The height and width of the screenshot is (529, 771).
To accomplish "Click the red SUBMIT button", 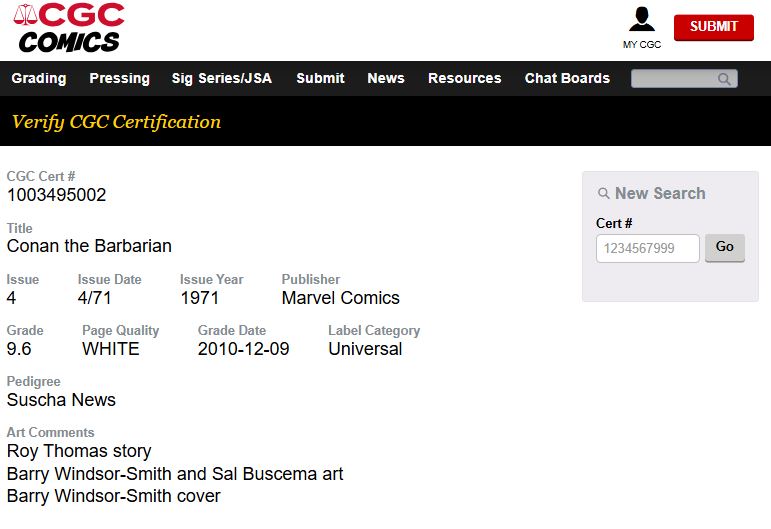I will [x=713, y=27].
